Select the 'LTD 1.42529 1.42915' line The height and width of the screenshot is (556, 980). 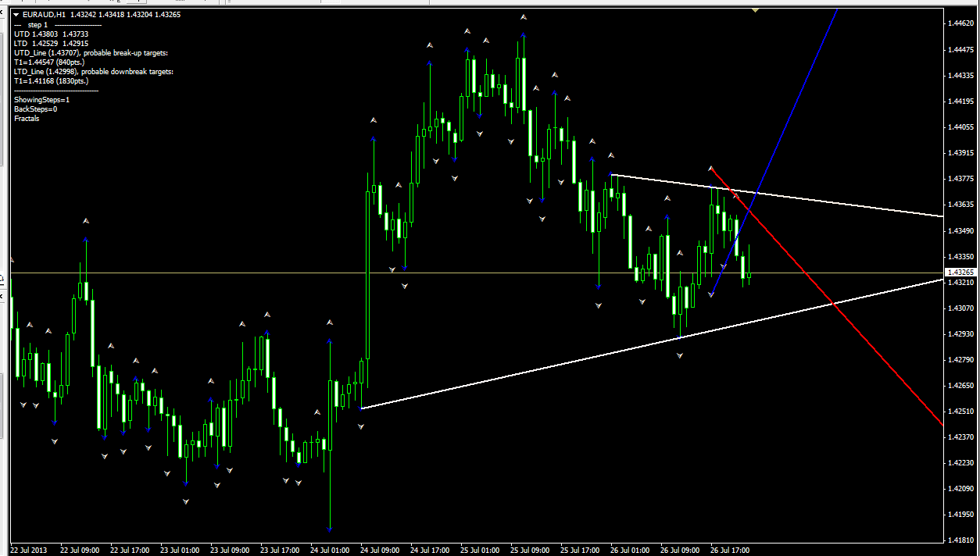pyautogui.click(x=51, y=43)
